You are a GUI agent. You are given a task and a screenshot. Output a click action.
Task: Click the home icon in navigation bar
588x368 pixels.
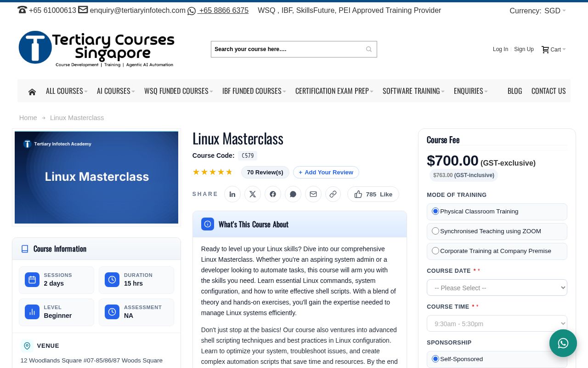tap(32, 92)
